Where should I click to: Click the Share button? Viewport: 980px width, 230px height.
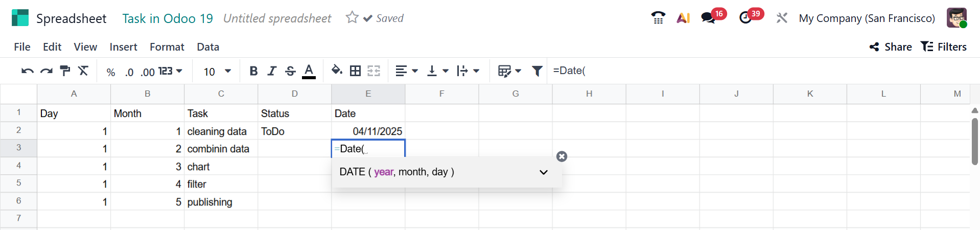point(891,47)
